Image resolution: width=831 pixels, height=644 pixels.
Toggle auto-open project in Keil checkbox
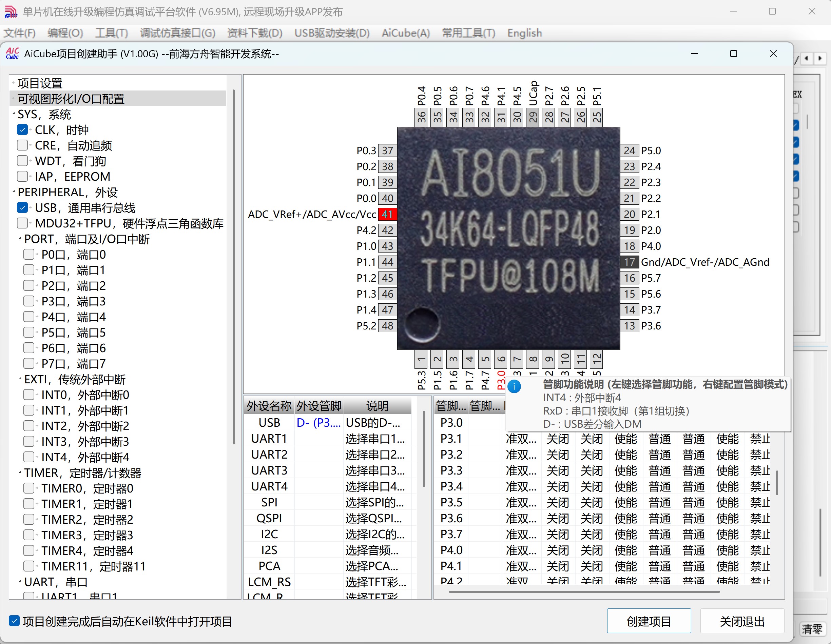[14, 621]
